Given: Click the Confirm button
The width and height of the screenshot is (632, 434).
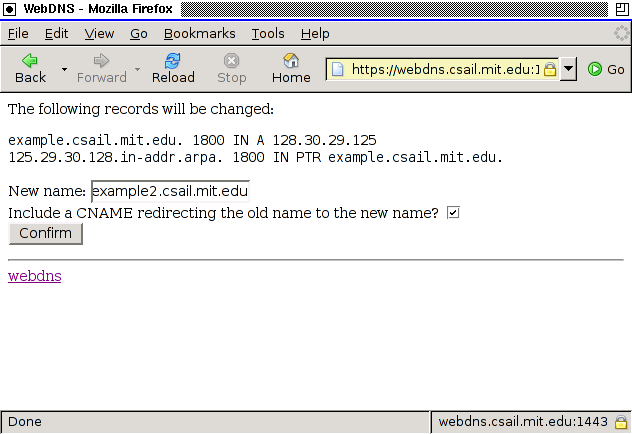Looking at the screenshot, I should pos(46,233).
